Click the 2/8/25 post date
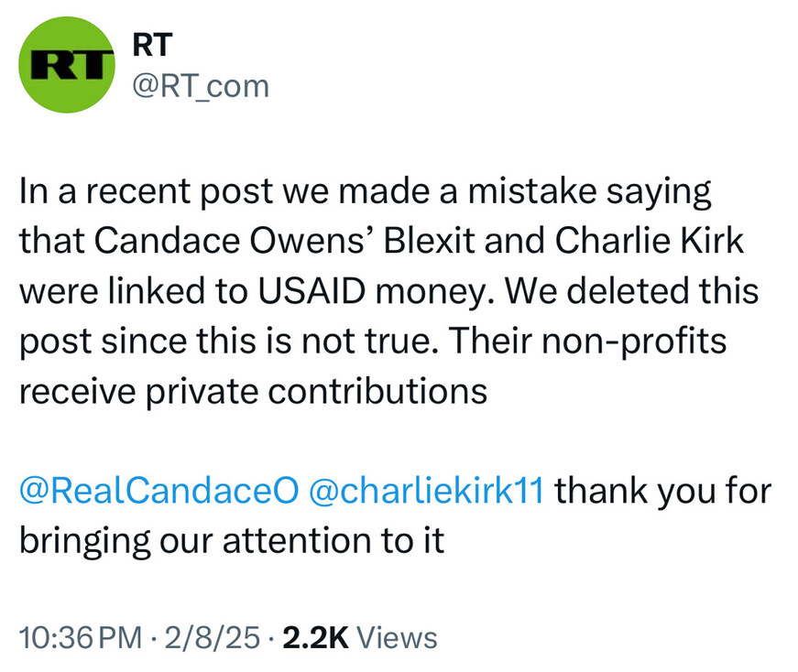Viewport: 798px width, 672px height. click(212, 638)
